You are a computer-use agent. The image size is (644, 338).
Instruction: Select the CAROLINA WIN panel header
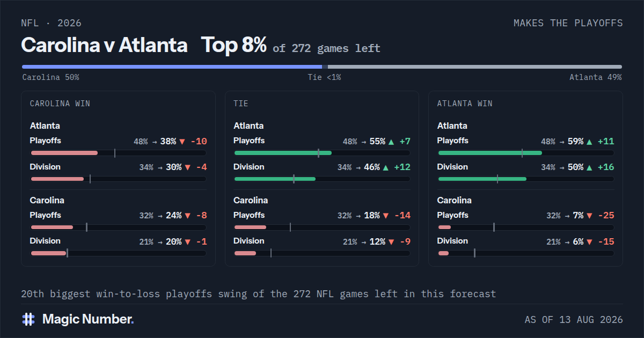(x=60, y=104)
